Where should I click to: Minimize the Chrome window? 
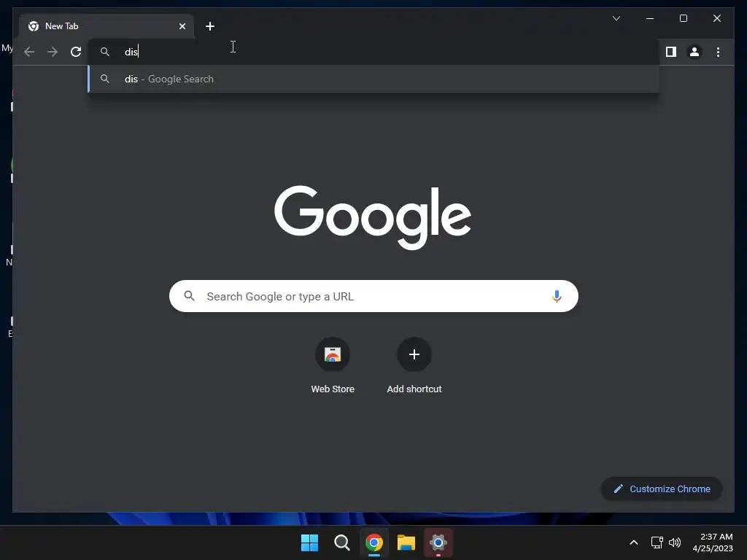pyautogui.click(x=650, y=18)
